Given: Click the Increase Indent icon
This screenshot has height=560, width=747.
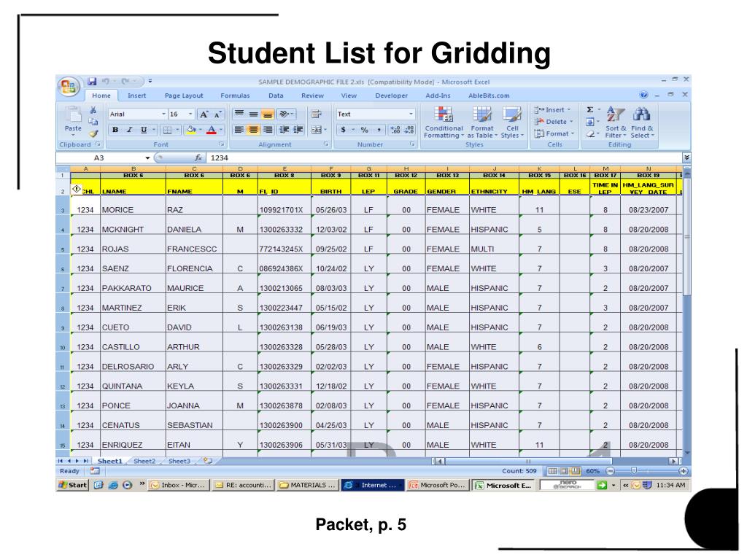Looking at the screenshot, I should point(298,130).
